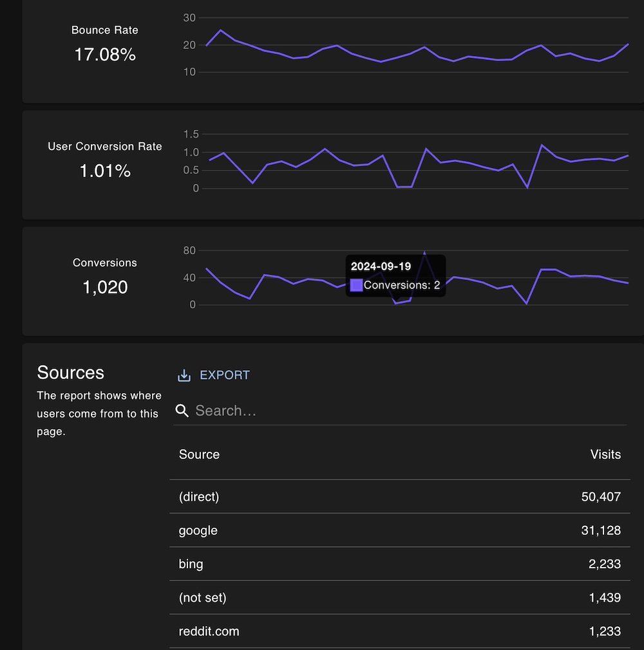Image resolution: width=644 pixels, height=650 pixels.
Task: Sort by the Source column header
Action: [199, 454]
